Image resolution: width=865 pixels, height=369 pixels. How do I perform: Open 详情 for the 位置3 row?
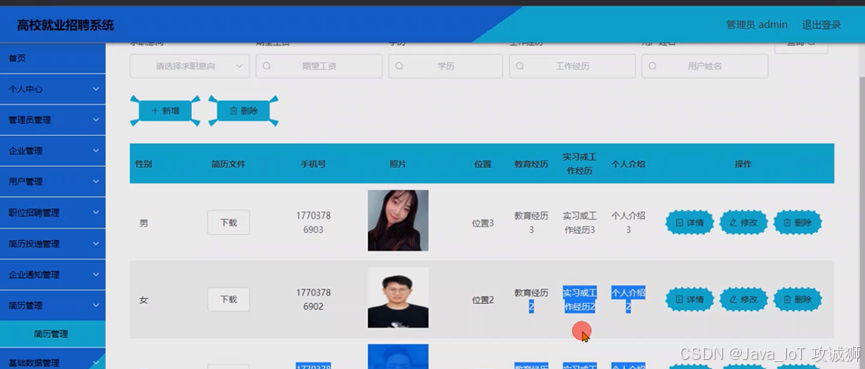[x=690, y=223]
